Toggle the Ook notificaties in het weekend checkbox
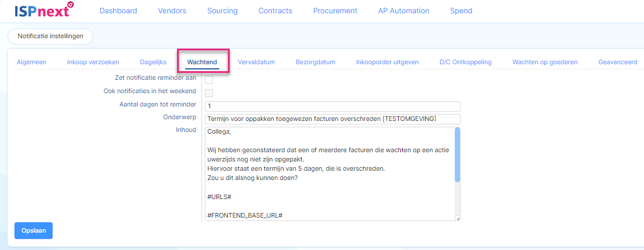644x250 pixels. coord(209,93)
